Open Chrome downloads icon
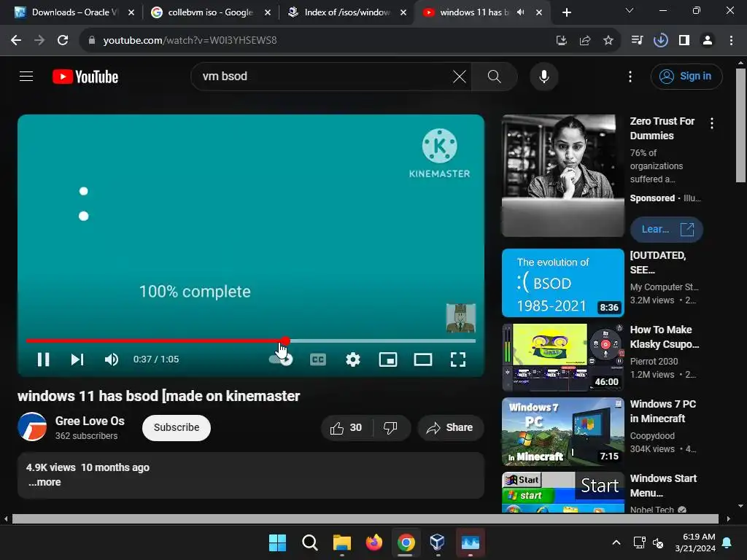 tap(661, 41)
